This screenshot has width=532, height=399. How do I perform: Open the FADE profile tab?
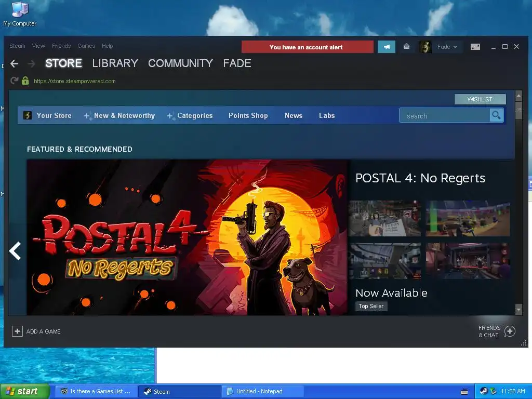tap(237, 63)
